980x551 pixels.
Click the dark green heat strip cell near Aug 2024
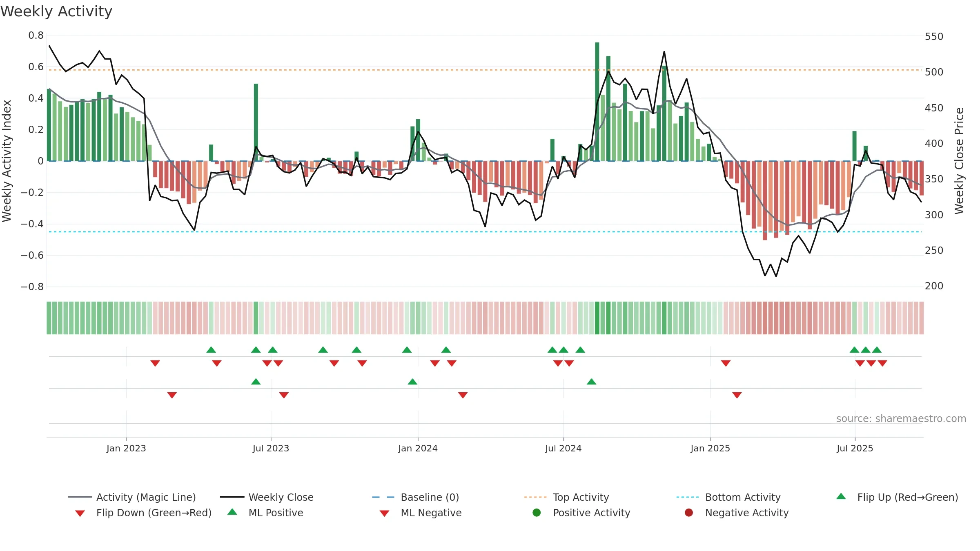coord(597,318)
